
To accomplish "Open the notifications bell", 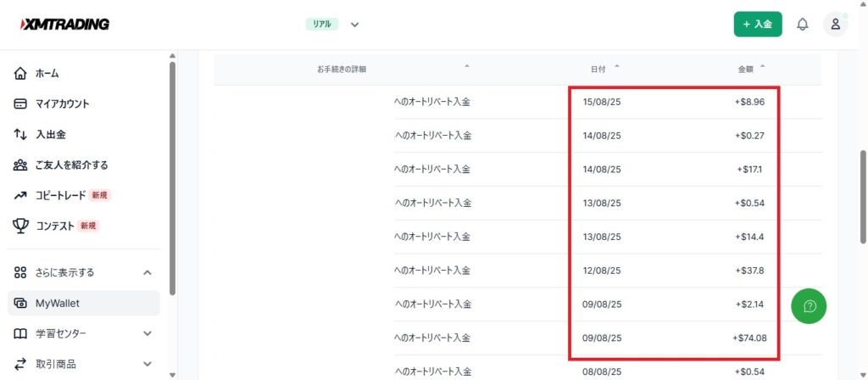I will [802, 25].
